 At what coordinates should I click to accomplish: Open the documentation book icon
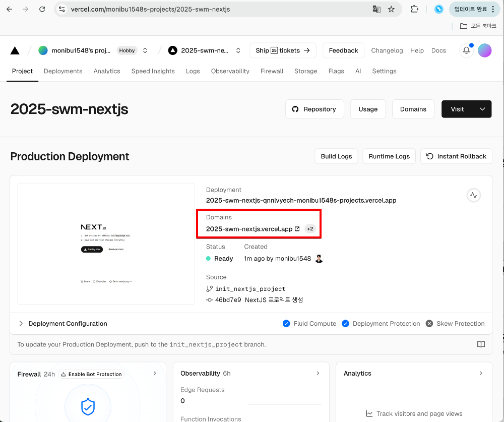click(481, 344)
